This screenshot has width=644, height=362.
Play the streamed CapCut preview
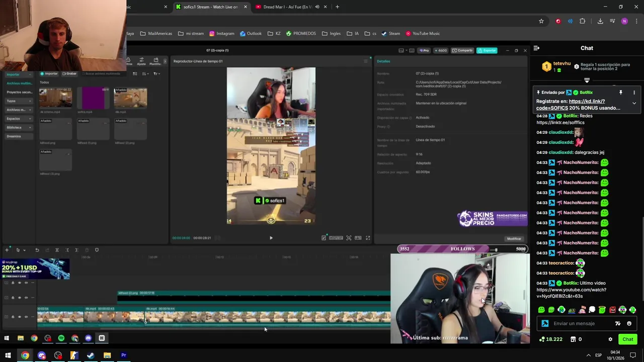(271, 238)
